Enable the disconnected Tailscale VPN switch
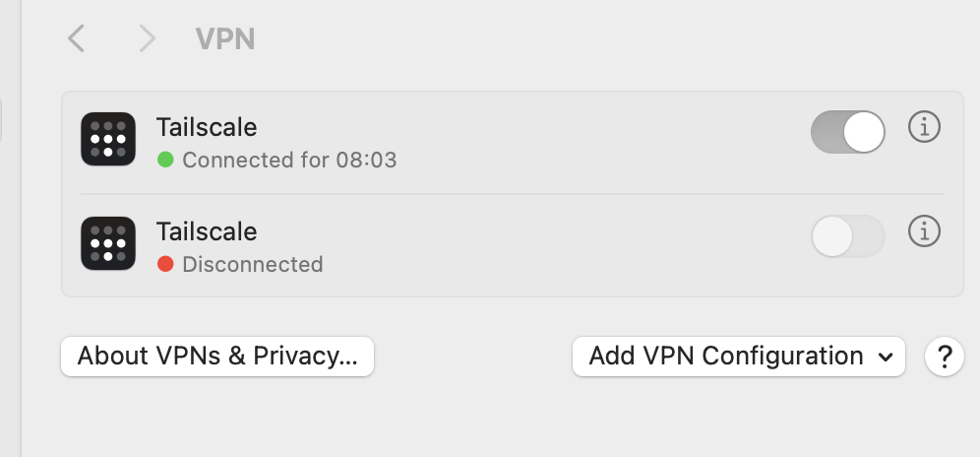This screenshot has height=457, width=980. coord(847,236)
